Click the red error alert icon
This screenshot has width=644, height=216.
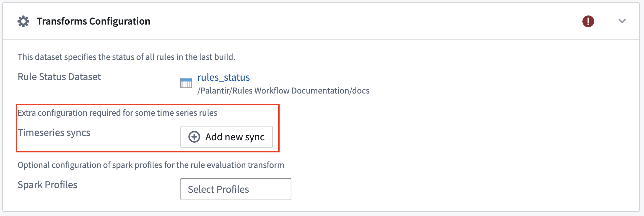pos(588,21)
